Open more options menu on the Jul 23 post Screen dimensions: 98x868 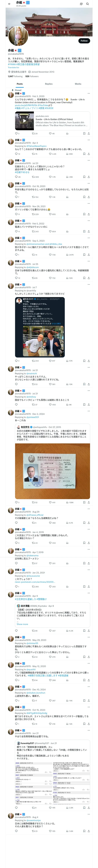tap(89, 160)
